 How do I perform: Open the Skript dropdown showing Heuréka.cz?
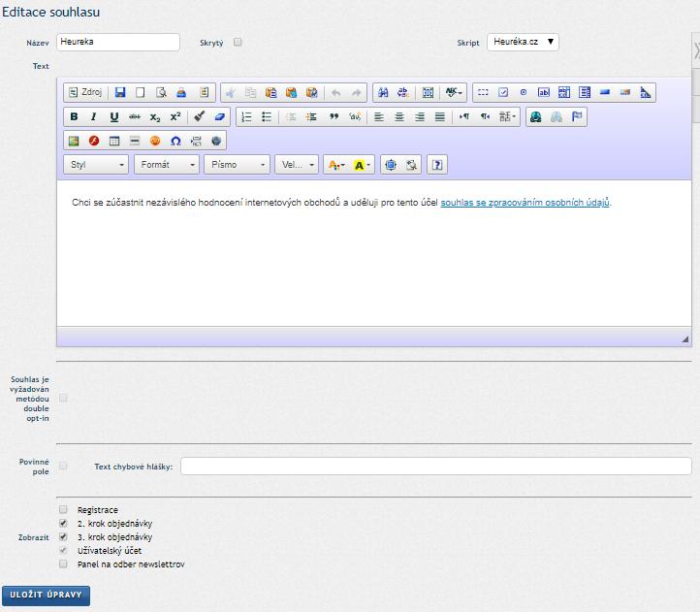(x=523, y=43)
